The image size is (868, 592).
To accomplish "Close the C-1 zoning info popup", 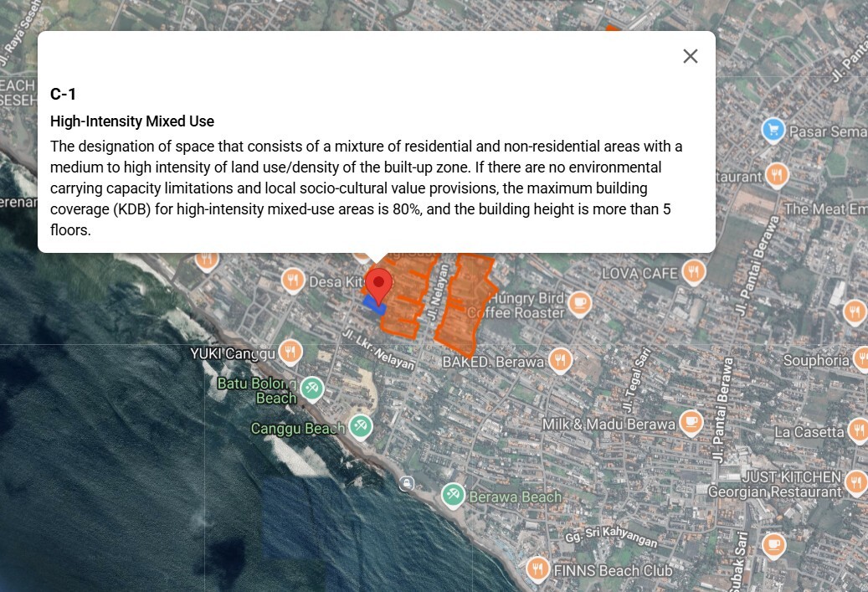I will pyautogui.click(x=690, y=56).
